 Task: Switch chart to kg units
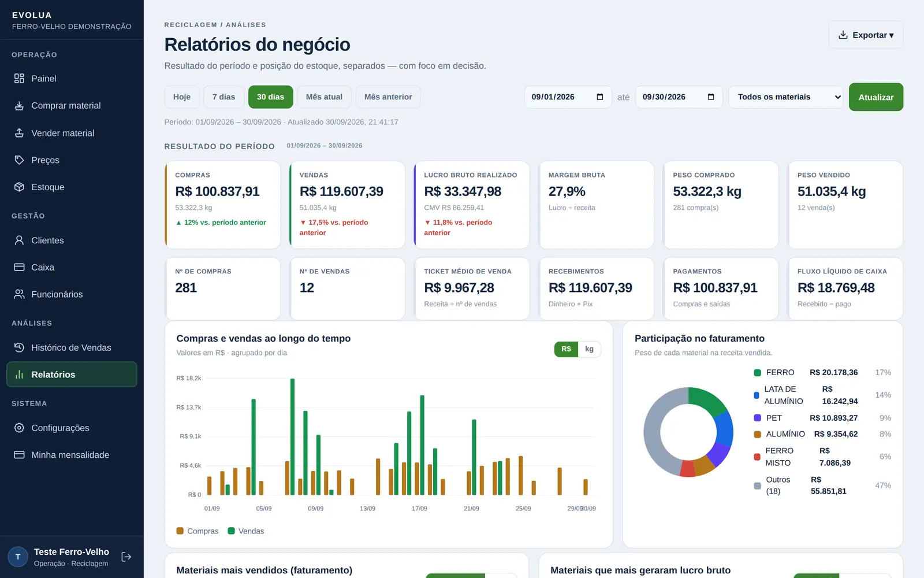[x=589, y=349]
